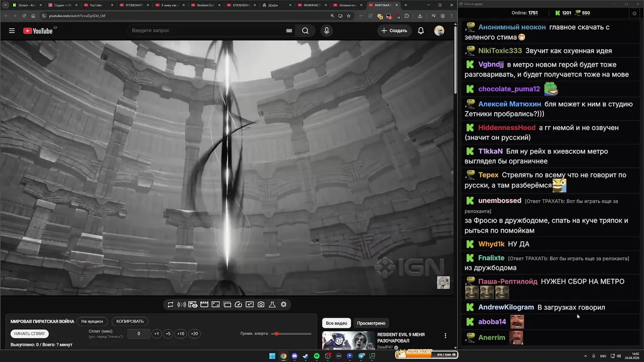The height and width of the screenshot is (362, 644).
Task: Reload the browser page
Action: 24,16
